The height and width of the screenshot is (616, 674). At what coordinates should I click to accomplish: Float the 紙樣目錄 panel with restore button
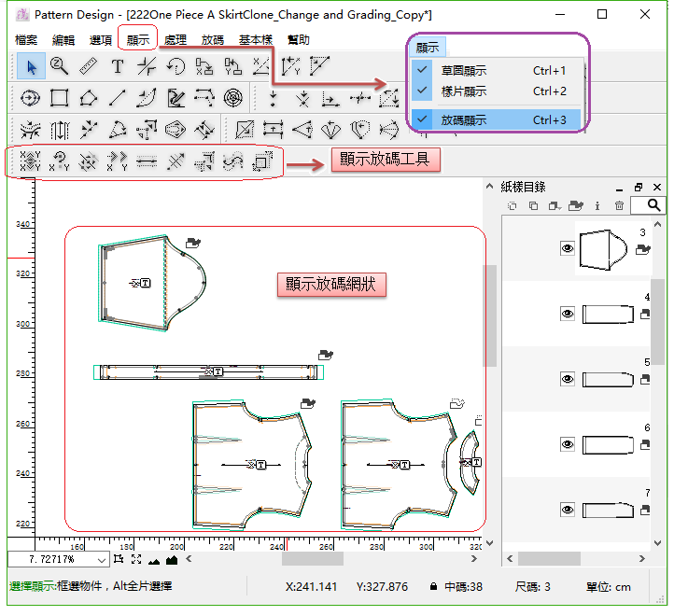[x=639, y=187]
